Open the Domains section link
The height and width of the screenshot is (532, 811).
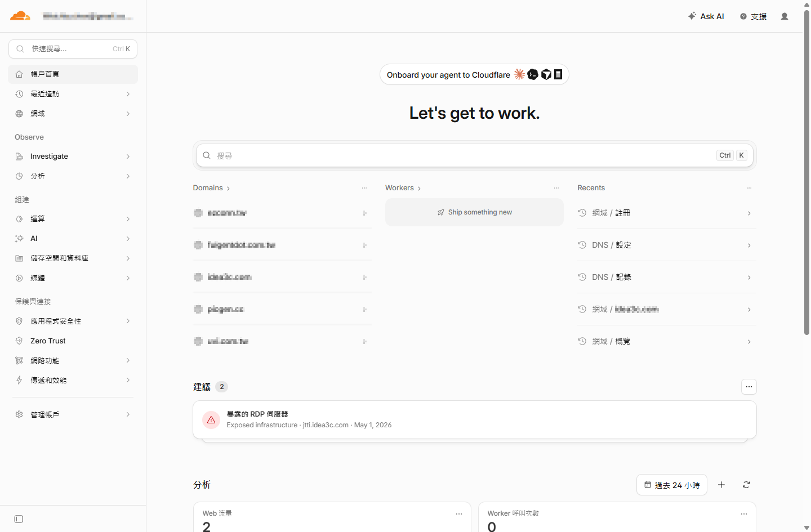[x=211, y=188]
